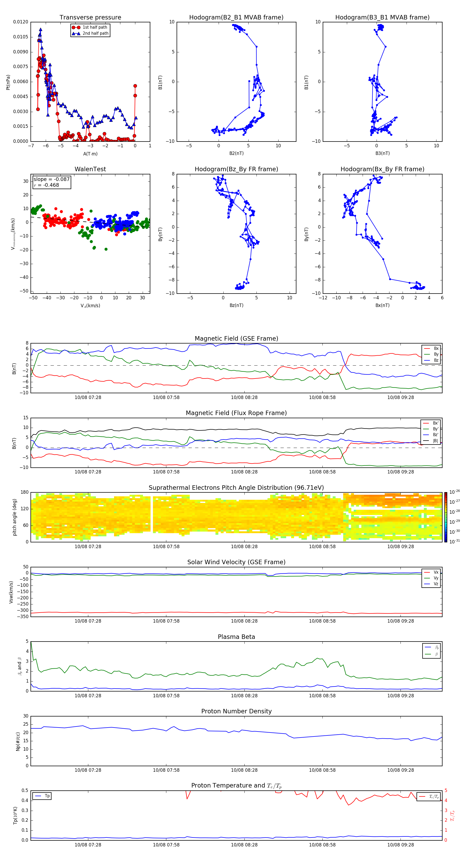Click the "r = -0.468" annotation

tap(47, 185)
